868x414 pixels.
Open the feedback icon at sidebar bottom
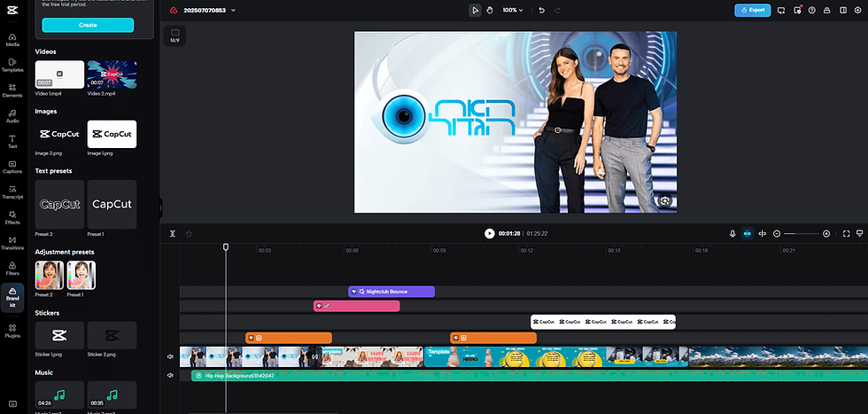[x=12, y=403]
